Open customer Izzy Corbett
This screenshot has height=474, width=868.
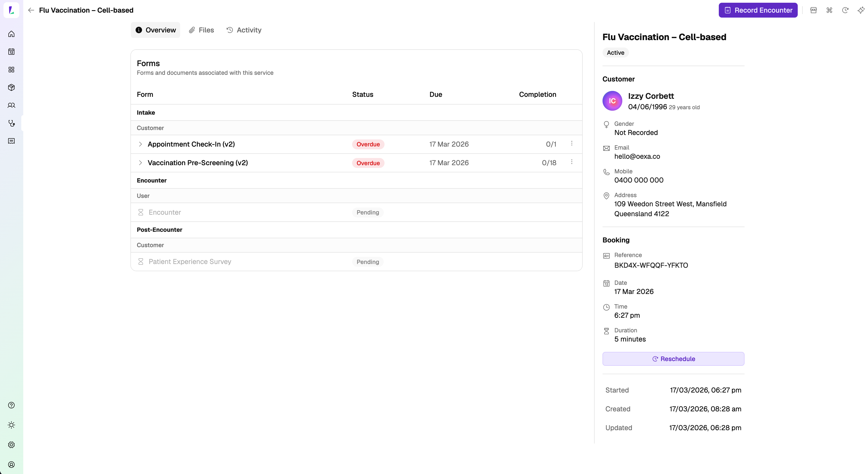651,96
